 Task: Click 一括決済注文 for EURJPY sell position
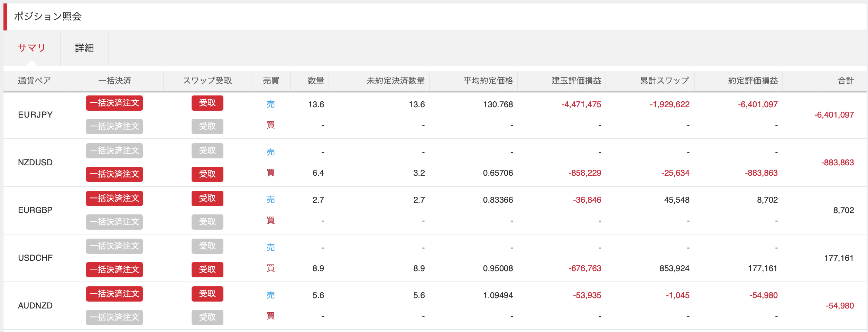[x=114, y=103]
